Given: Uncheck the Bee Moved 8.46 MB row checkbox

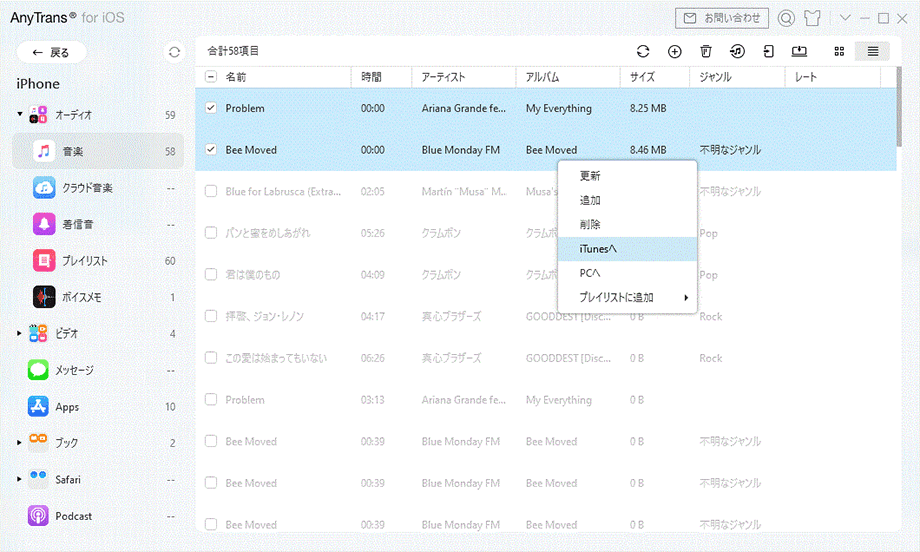Looking at the screenshot, I should coord(211,150).
